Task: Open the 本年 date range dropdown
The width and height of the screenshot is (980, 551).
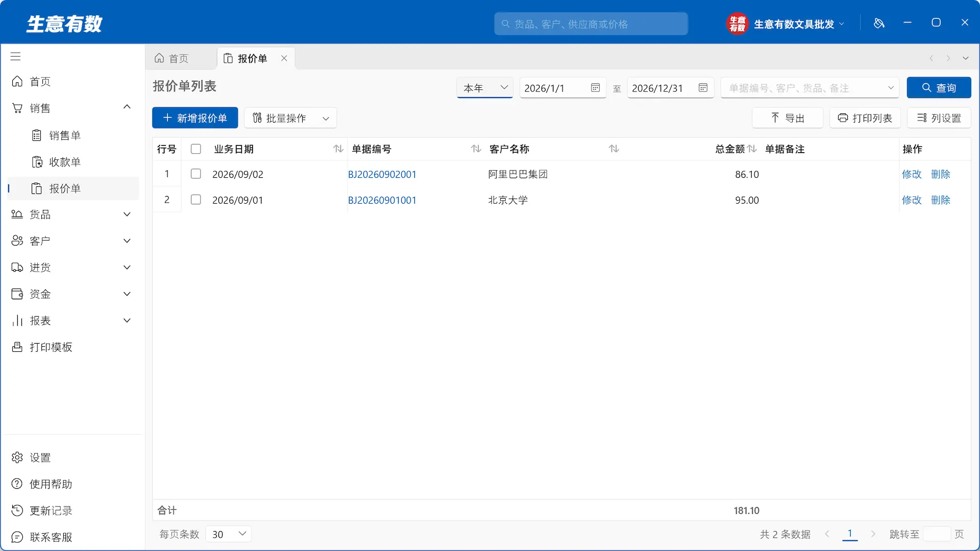Action: pos(485,88)
